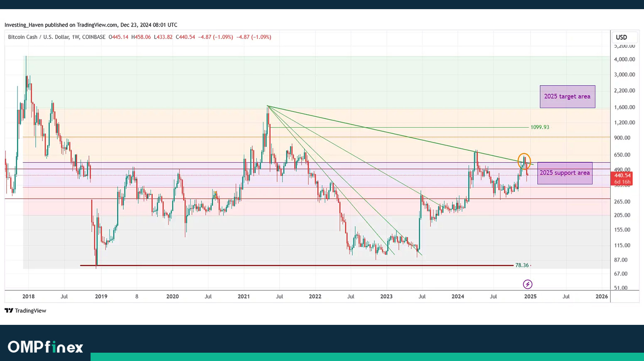Image resolution: width=644 pixels, height=361 pixels.
Task: Click the 4,000.00 price axis label
Action: point(624,59)
